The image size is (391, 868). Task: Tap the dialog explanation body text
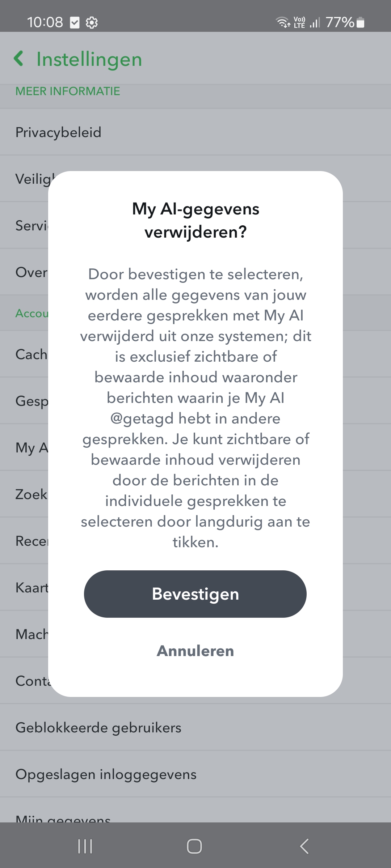[x=195, y=408]
